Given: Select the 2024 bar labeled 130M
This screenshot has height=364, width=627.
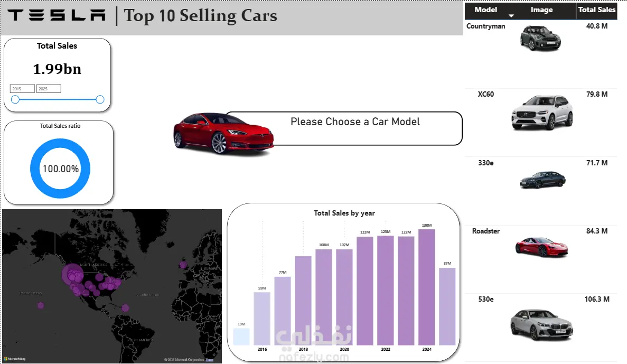Looking at the screenshot, I should click(x=427, y=287).
